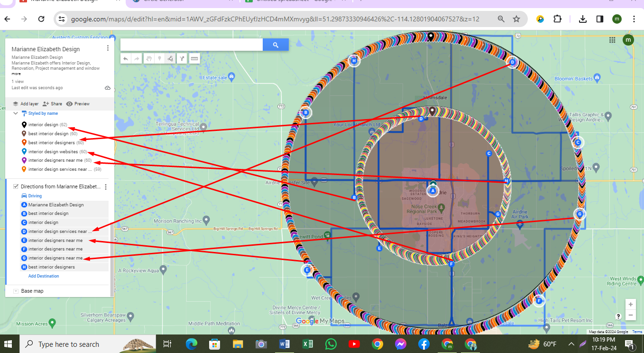Open map title three-dot menu
Viewport: 644px width, 353px height.
[x=108, y=48]
